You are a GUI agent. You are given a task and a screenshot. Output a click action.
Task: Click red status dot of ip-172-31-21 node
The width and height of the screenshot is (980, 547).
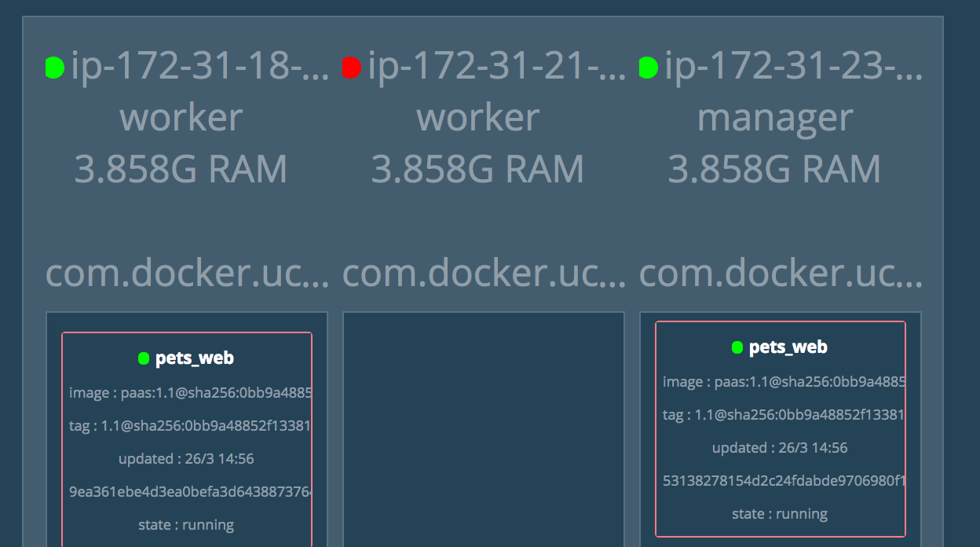point(351,68)
